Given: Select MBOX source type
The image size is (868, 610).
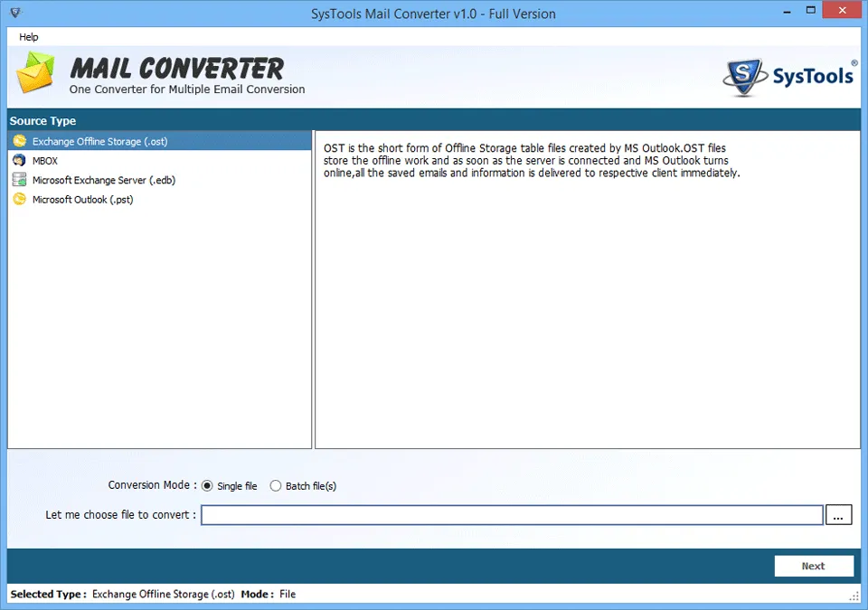Looking at the screenshot, I should [x=160, y=161].
